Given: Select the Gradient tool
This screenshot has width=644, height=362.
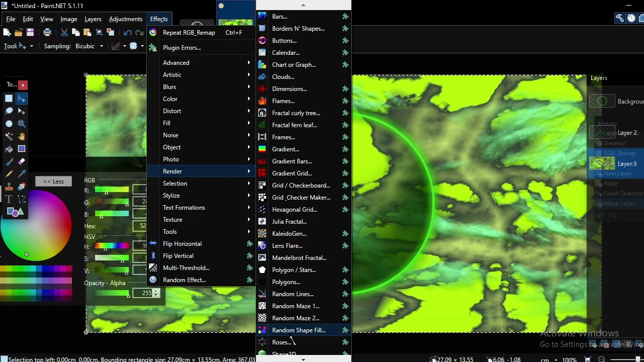Looking at the screenshot, I should click(x=21, y=149).
